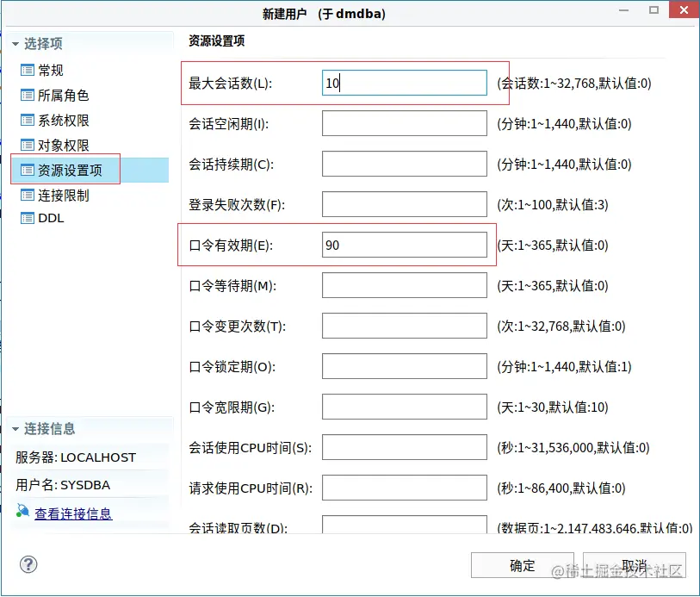Click the 会话空闲期 input field
Screen dimensions: 700x597
click(404, 123)
